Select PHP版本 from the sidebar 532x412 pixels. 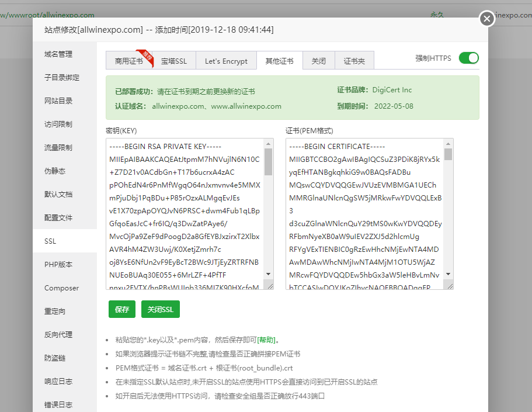pyautogui.click(x=58, y=265)
